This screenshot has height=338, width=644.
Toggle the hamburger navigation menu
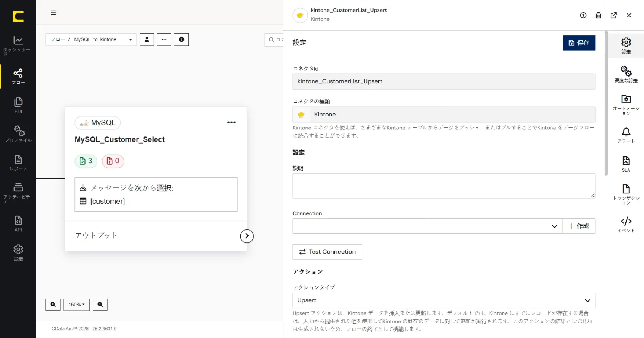click(53, 12)
